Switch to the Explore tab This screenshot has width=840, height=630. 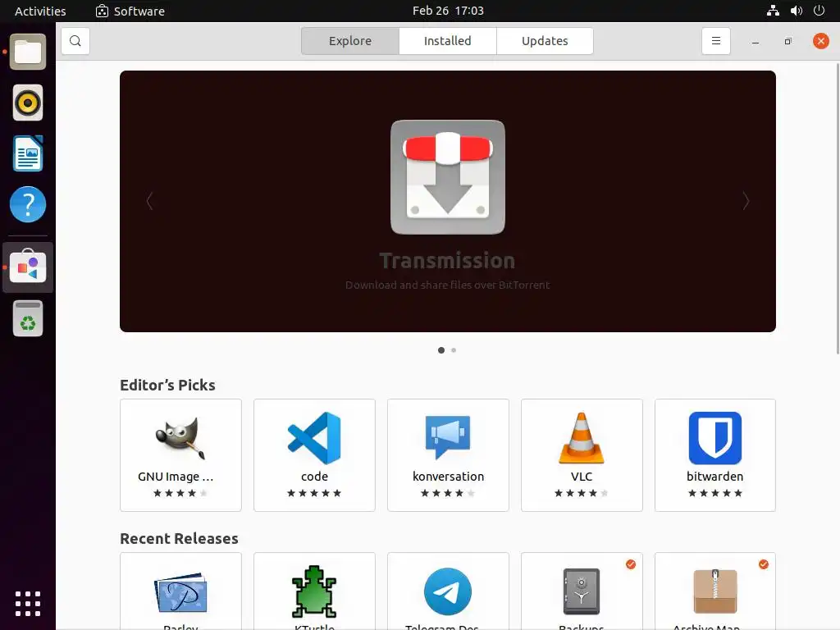[x=349, y=41]
